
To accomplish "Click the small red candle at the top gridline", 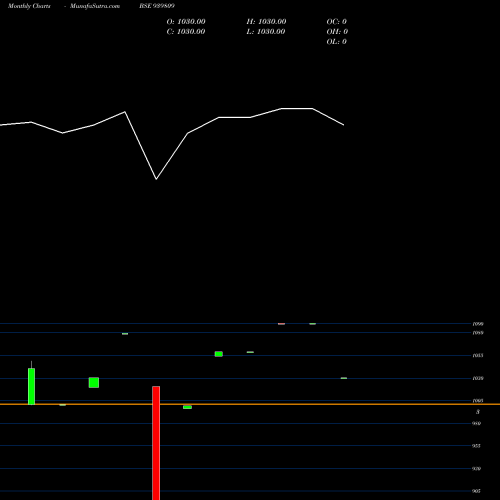I will click(x=281, y=324).
